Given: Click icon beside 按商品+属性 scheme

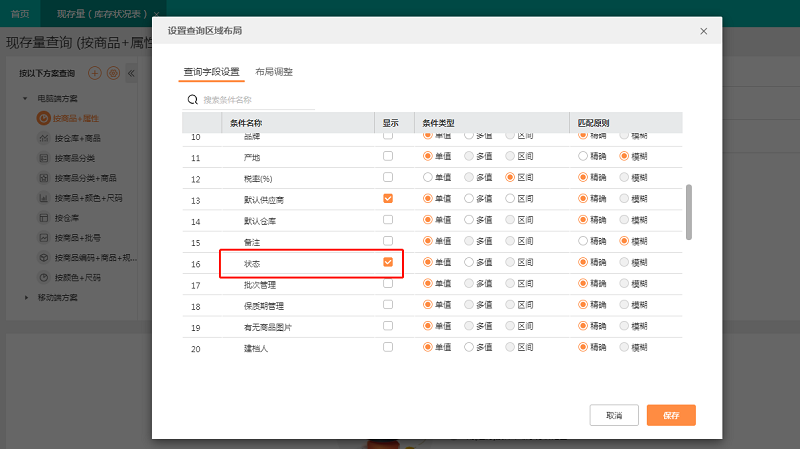Looking at the screenshot, I should tap(43, 118).
